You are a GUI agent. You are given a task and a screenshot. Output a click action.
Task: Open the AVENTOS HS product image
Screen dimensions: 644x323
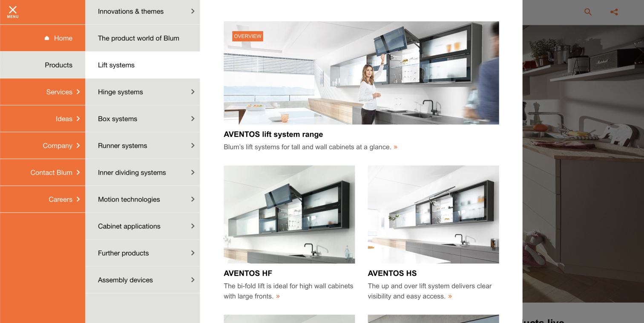coord(433,214)
